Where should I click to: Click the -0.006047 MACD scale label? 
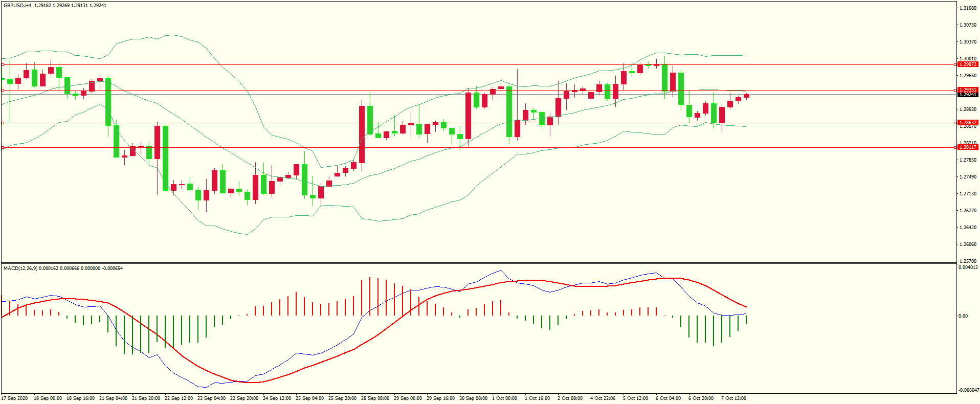point(969,390)
